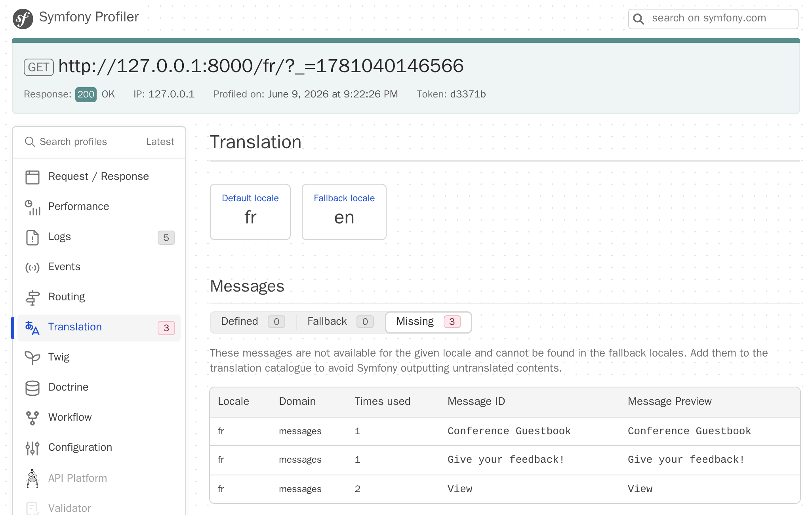Click the Domain column header
Screen dimensions: 812x515
[x=297, y=402]
